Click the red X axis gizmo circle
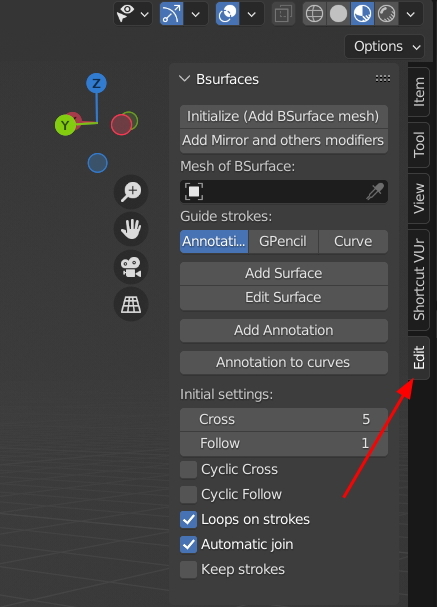The height and width of the screenshot is (607, 437). [x=121, y=125]
